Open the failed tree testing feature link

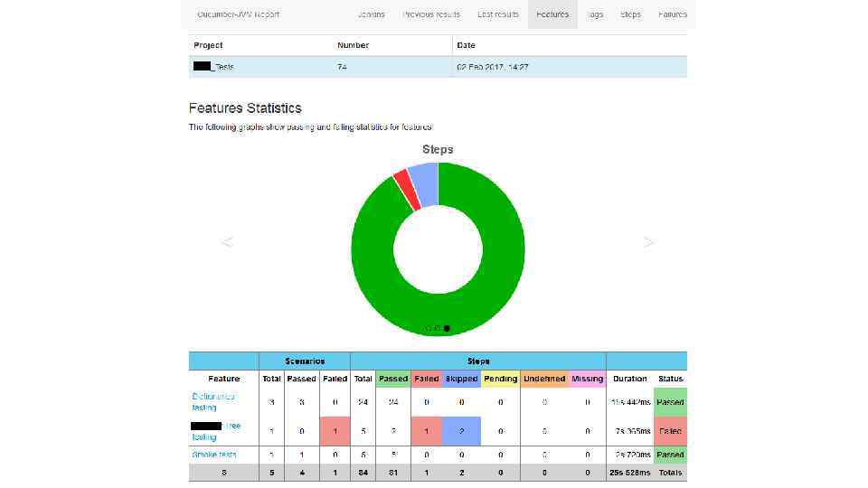[x=216, y=431]
